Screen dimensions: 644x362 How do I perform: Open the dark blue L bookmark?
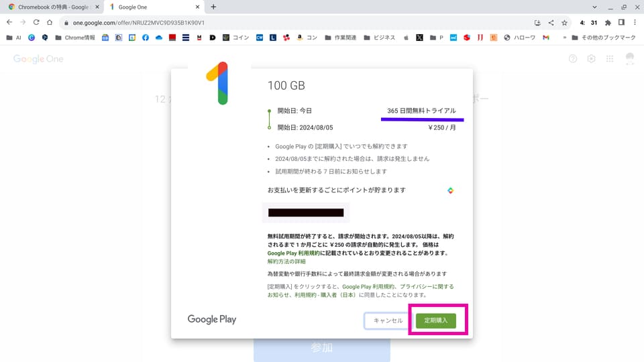[273, 38]
